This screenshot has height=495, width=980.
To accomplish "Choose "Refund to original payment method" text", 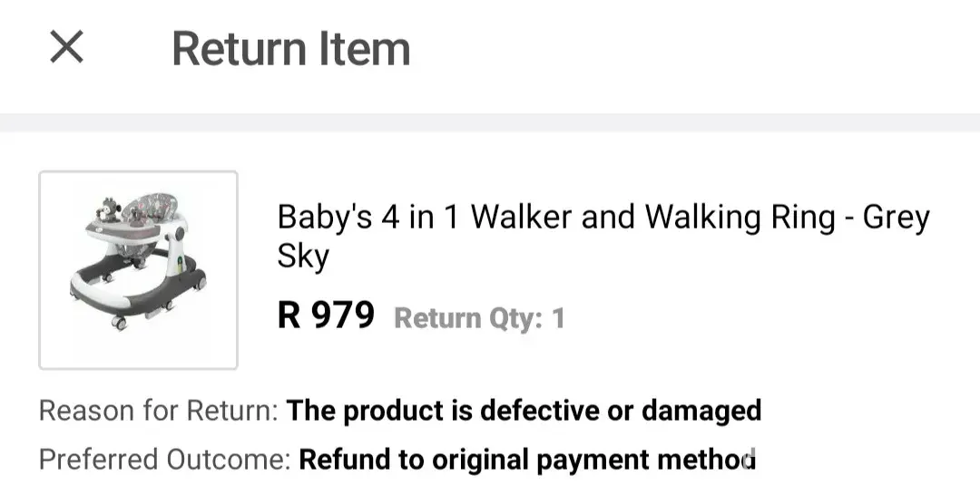I will coord(527,460).
